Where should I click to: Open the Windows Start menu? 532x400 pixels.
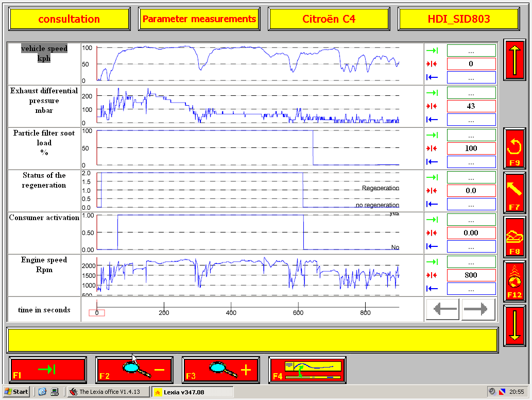click(16, 392)
